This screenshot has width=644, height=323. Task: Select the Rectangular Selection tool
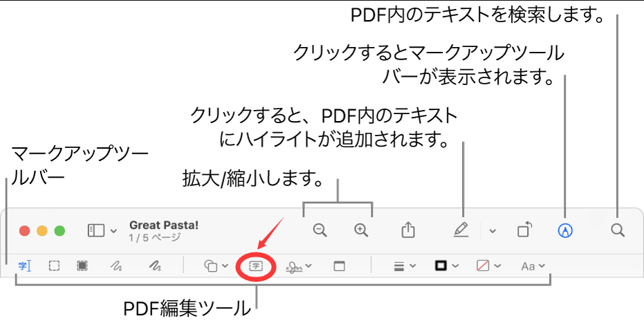[x=54, y=266]
